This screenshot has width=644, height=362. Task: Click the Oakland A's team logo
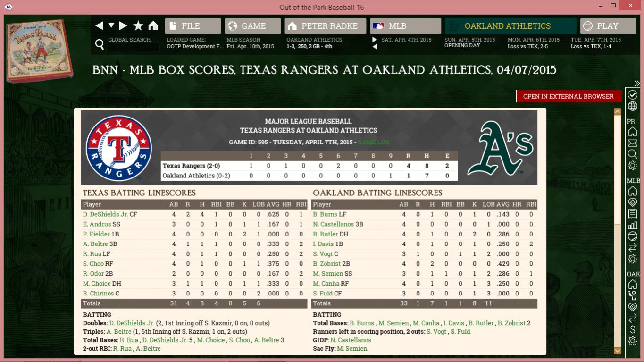point(500,147)
